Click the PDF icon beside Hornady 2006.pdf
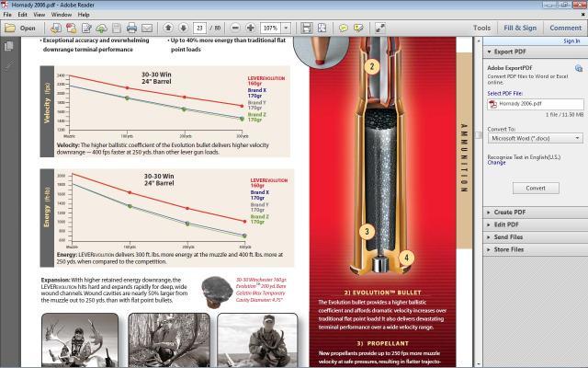The height and width of the screenshot is (368, 588). point(492,104)
